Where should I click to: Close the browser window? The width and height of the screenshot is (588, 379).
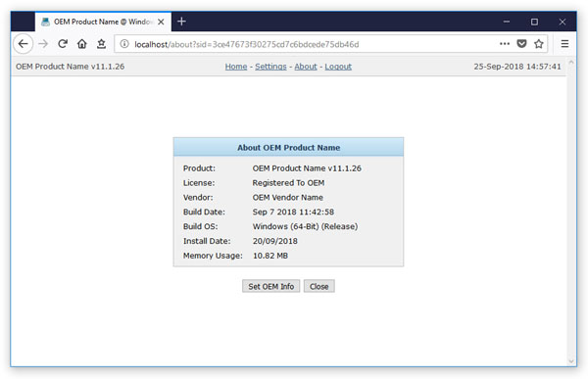[x=562, y=22]
